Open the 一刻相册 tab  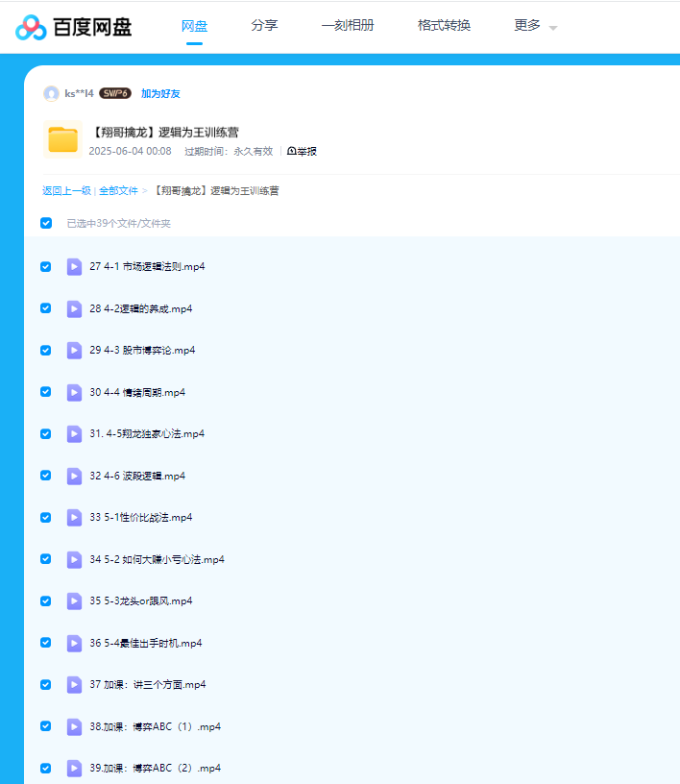click(348, 26)
